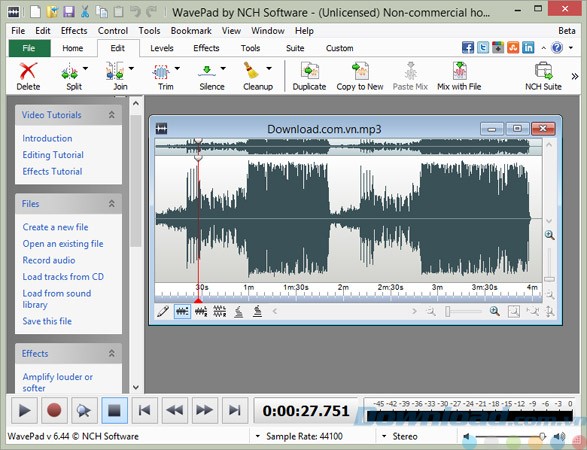
Task: Select the Split tool icon
Action: pyautogui.click(x=70, y=72)
